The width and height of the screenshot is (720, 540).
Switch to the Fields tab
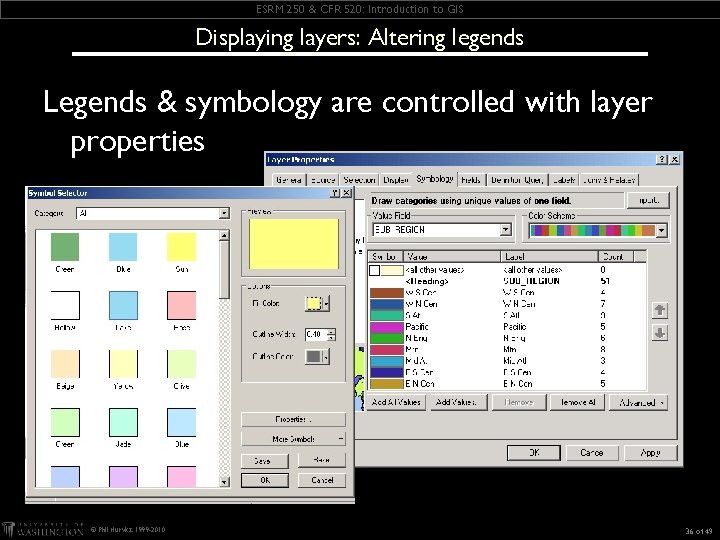(x=471, y=180)
